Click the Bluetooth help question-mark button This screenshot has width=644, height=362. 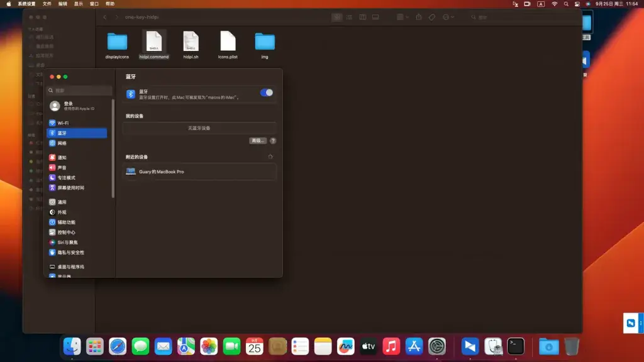tap(273, 141)
